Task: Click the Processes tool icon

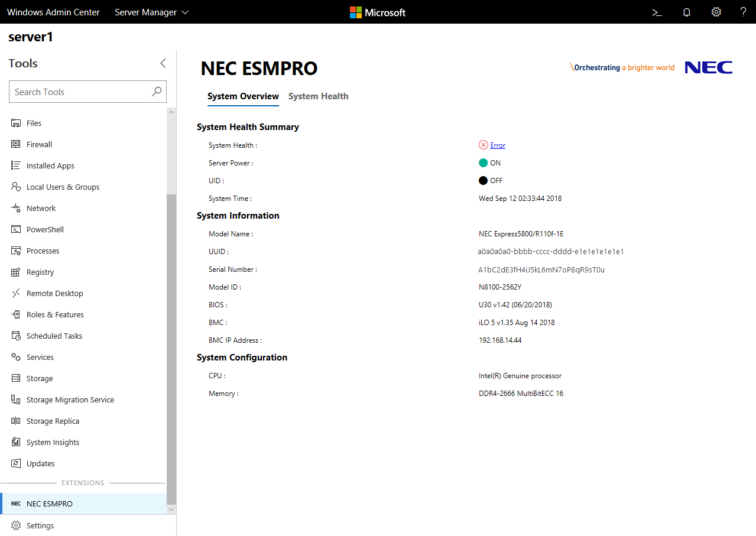Action: tap(16, 251)
